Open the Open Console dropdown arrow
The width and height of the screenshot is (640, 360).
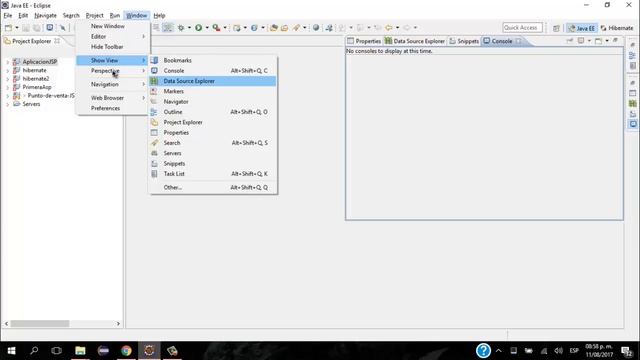pos(607,41)
